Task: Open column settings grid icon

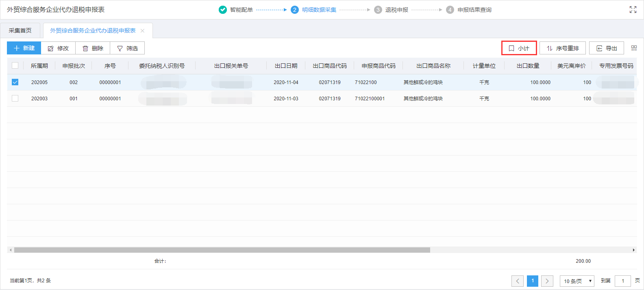Action: (634, 48)
